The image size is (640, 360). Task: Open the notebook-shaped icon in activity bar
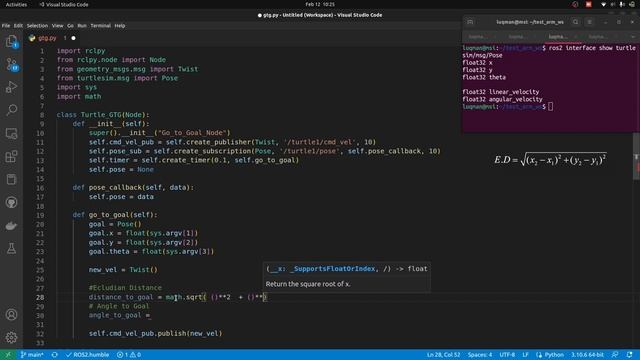11,179
